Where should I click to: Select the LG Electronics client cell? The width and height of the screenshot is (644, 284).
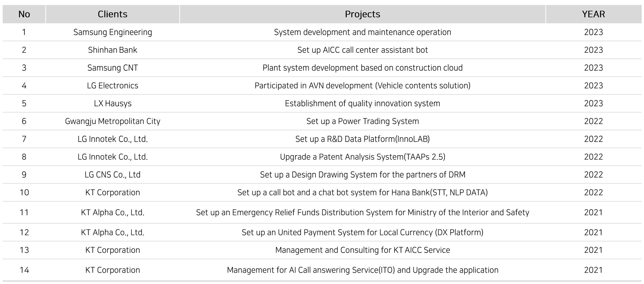point(112,86)
